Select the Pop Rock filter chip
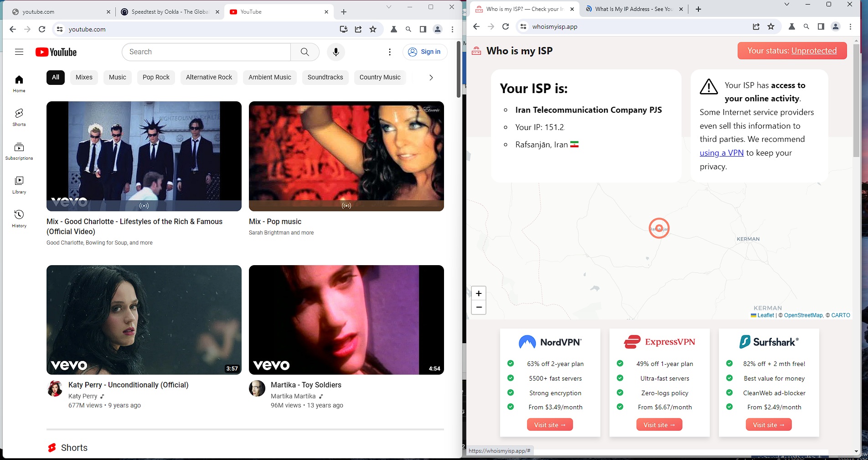This screenshot has width=868, height=460. point(156,77)
